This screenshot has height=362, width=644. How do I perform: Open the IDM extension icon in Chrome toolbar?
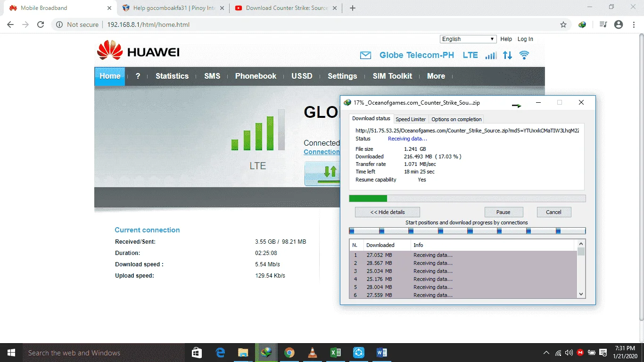coord(582,25)
